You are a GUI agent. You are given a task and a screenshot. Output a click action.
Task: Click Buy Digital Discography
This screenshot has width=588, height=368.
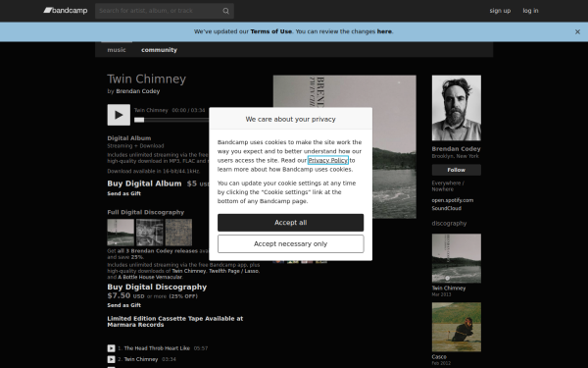(x=157, y=287)
